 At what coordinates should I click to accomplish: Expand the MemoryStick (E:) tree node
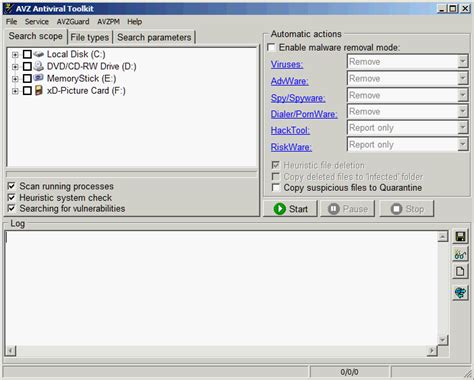[x=15, y=79]
